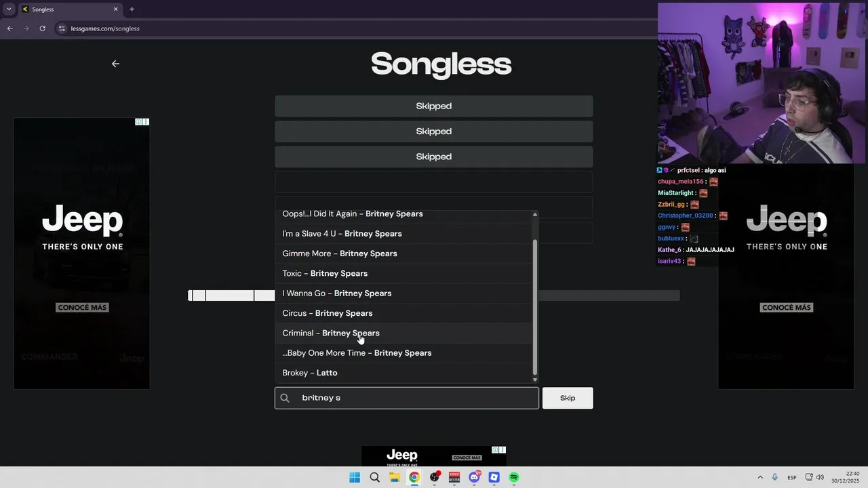868x488 pixels.
Task: Pick Circus - Britney Spears option
Action: pos(403,313)
